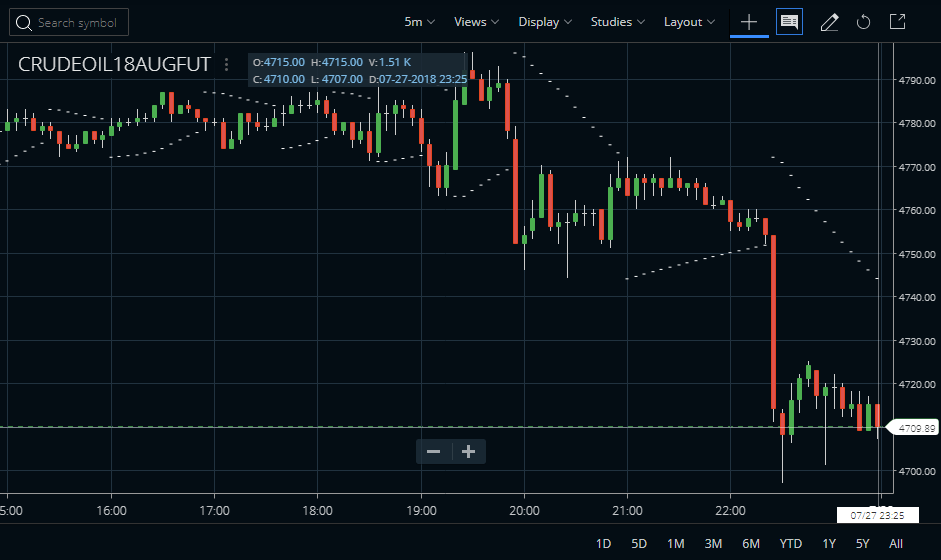This screenshot has width=941, height=560.
Task: Click the 4770.00 price axis label
Action: (917, 167)
